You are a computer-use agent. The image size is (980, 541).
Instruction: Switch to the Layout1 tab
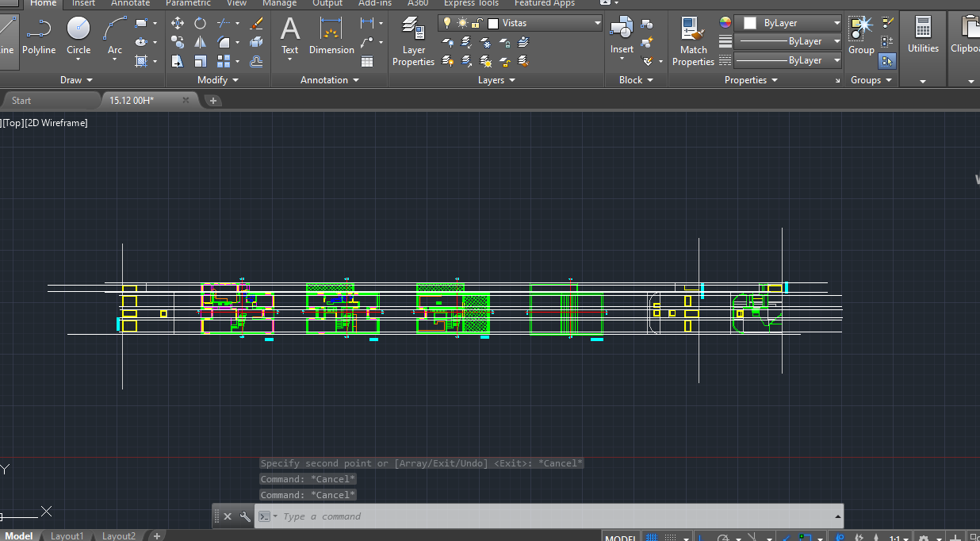click(x=67, y=536)
